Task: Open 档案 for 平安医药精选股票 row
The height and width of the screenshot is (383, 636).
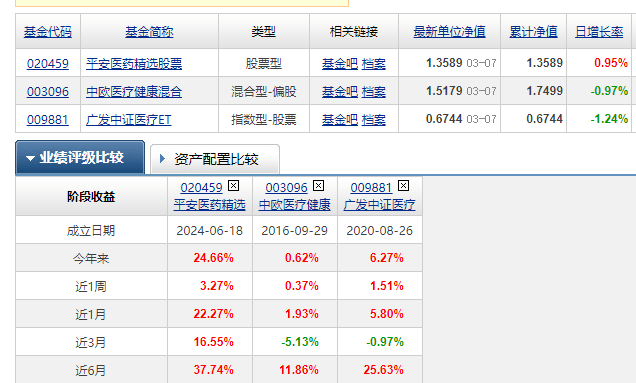Action: pos(374,64)
